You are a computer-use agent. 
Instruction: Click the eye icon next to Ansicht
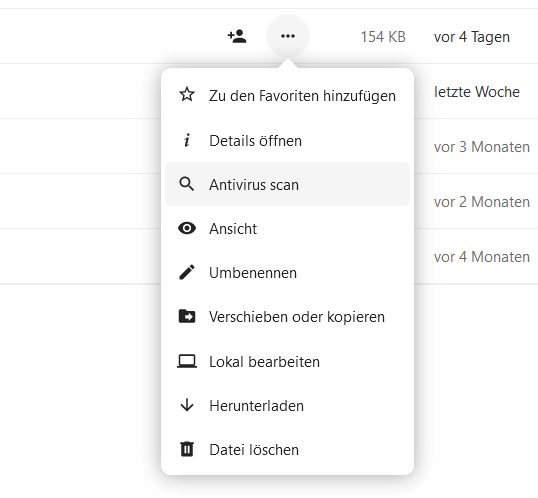click(187, 228)
